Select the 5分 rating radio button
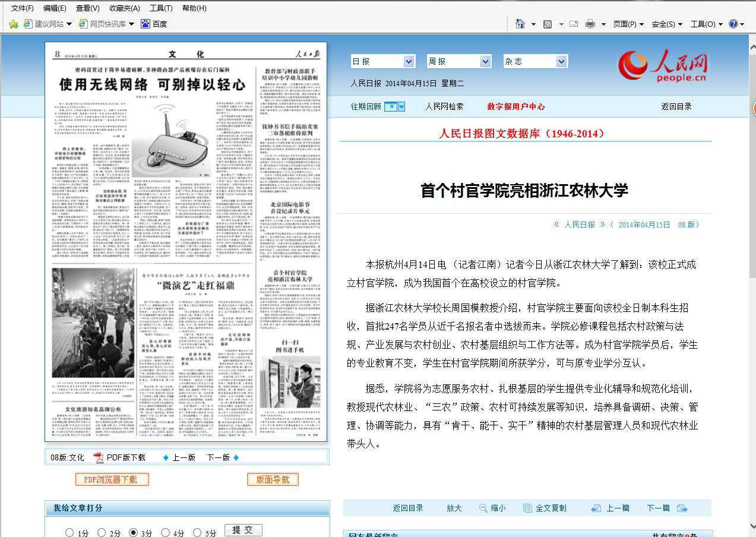The height and width of the screenshot is (537, 756). (x=197, y=533)
